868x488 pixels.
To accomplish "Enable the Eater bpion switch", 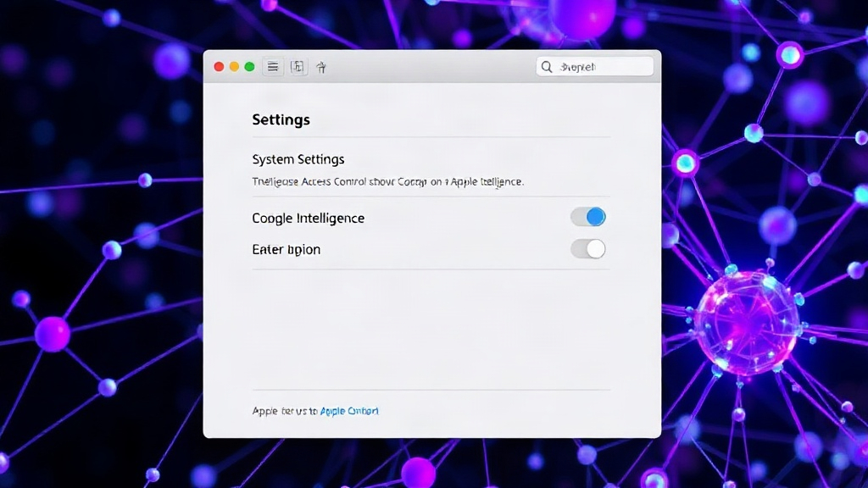I will [x=588, y=249].
